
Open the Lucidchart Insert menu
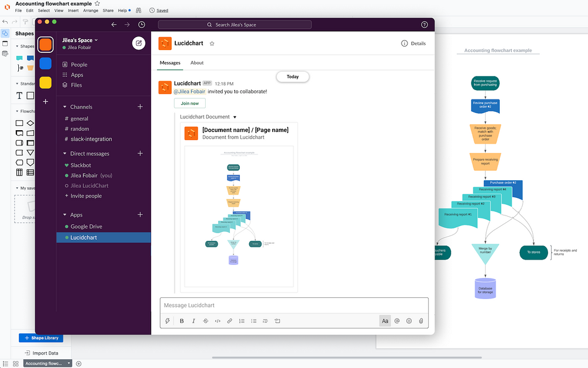[73, 11]
